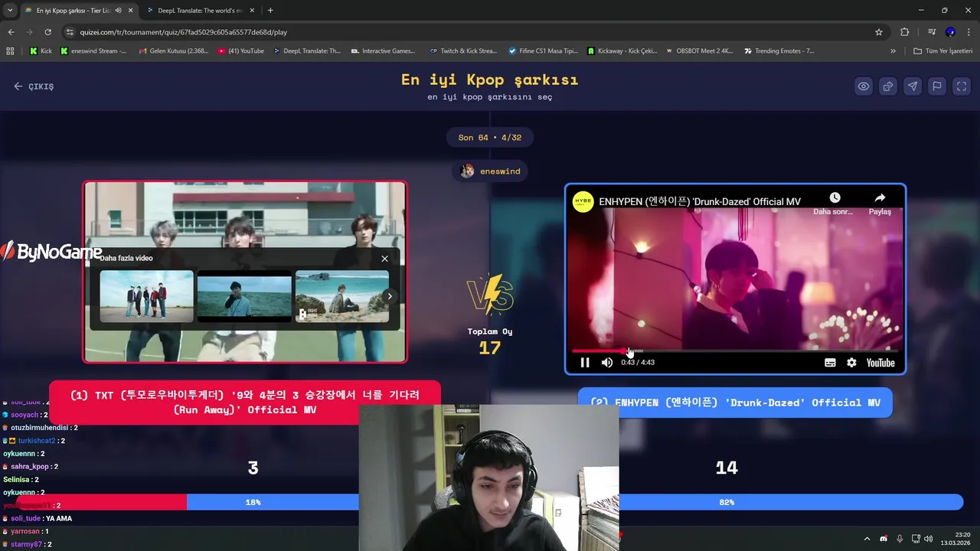Open the third suggested beach video thumbnail
The width and height of the screenshot is (980, 551).
click(341, 296)
